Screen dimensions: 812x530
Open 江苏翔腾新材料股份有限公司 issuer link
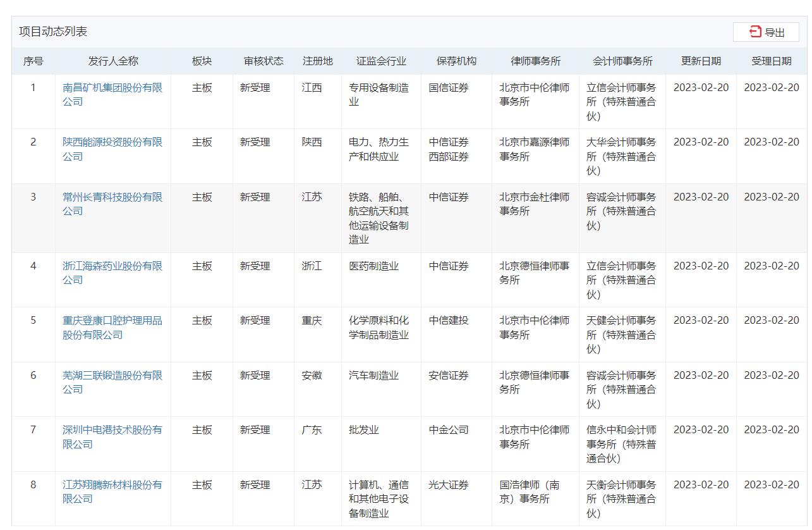point(112,492)
